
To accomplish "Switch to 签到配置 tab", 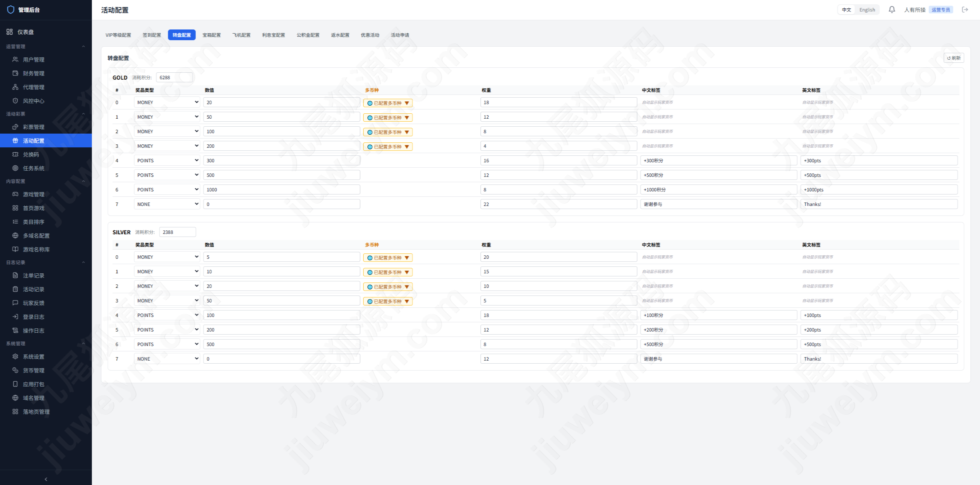I will point(152,35).
